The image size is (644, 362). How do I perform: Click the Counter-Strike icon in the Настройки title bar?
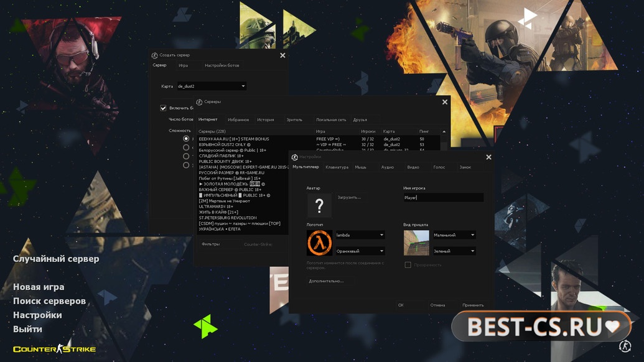(294, 157)
